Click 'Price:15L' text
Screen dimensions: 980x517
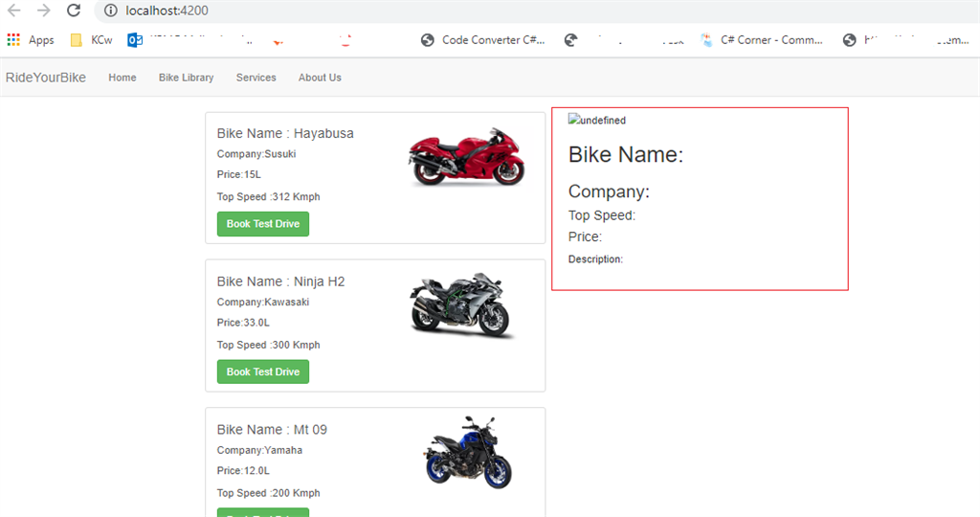tap(238, 174)
